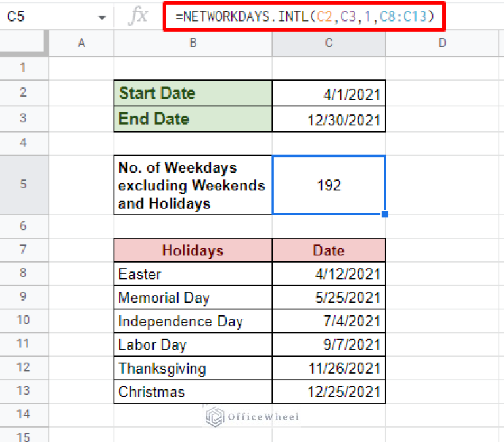Click the Christmas date 12/25/2021
Screen dimensions: 504x442
(329, 392)
